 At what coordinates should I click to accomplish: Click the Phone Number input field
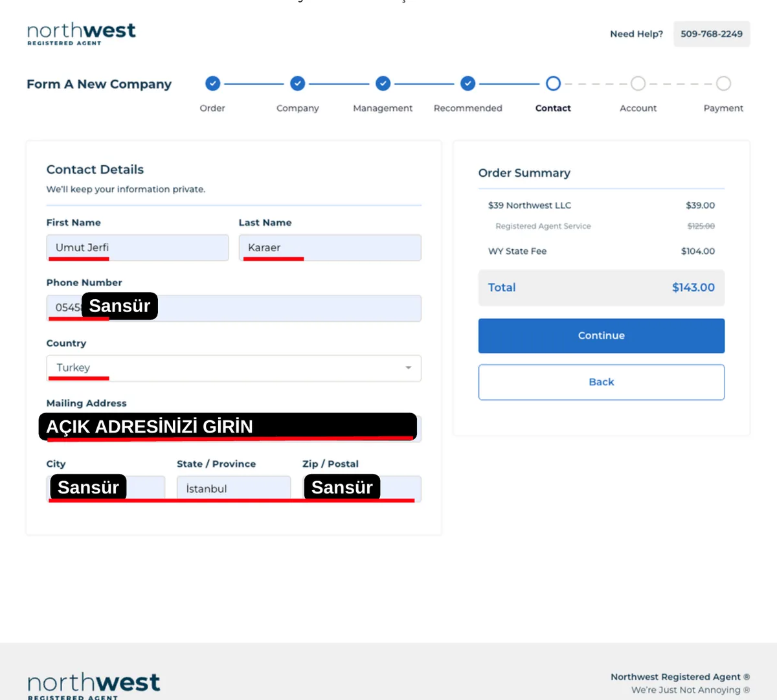pyautogui.click(x=234, y=308)
